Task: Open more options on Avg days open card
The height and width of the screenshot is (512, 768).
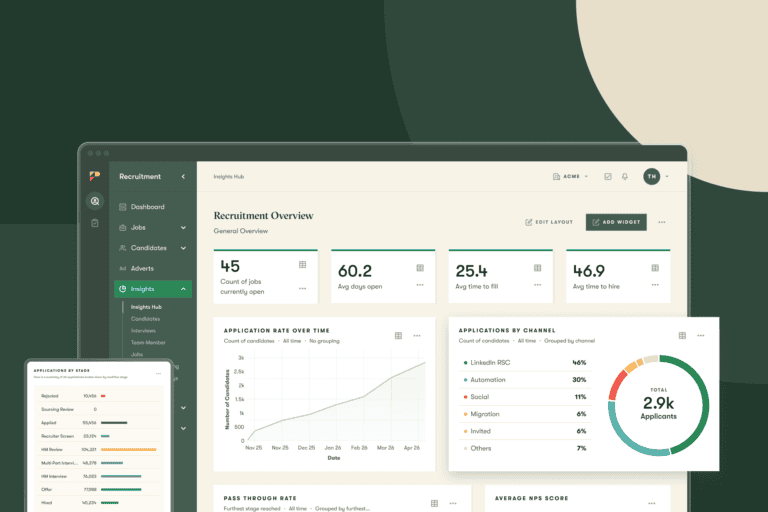Action: coord(420,285)
